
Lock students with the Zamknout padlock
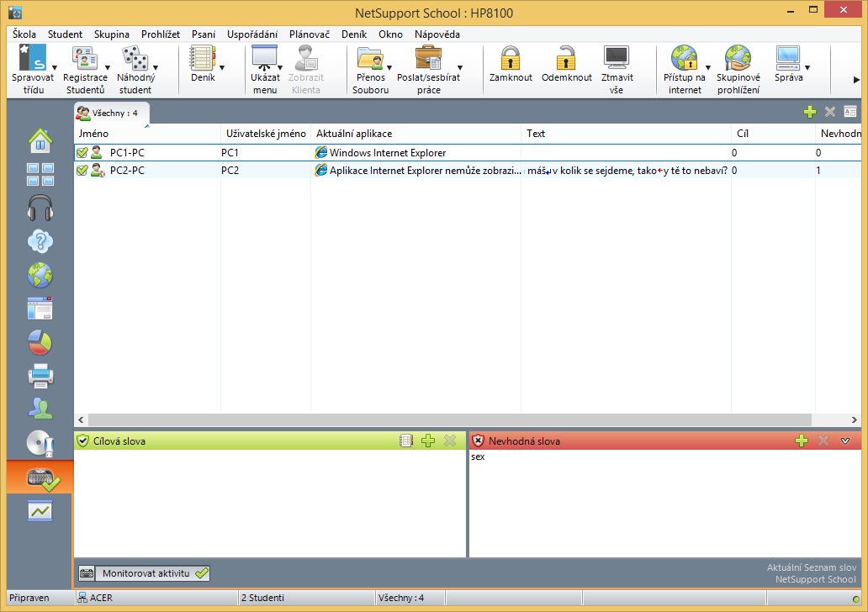click(511, 58)
